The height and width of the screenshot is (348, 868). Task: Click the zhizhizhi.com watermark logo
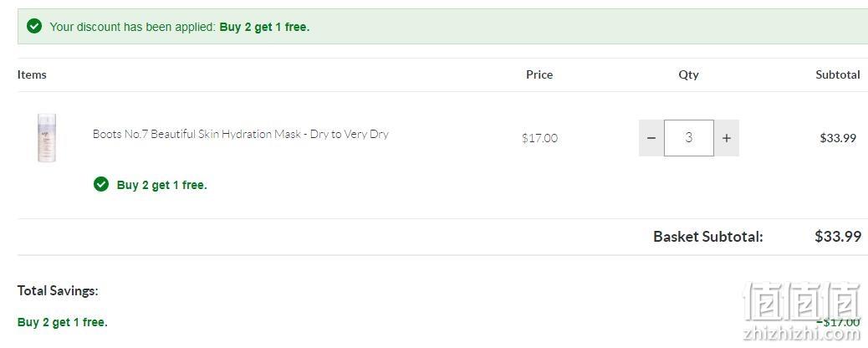pyautogui.click(x=801, y=310)
